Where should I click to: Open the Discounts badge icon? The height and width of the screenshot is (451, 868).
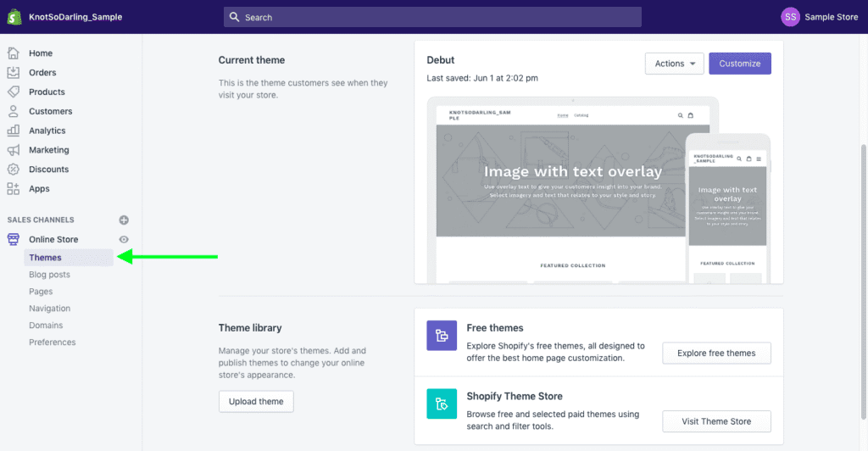14,170
